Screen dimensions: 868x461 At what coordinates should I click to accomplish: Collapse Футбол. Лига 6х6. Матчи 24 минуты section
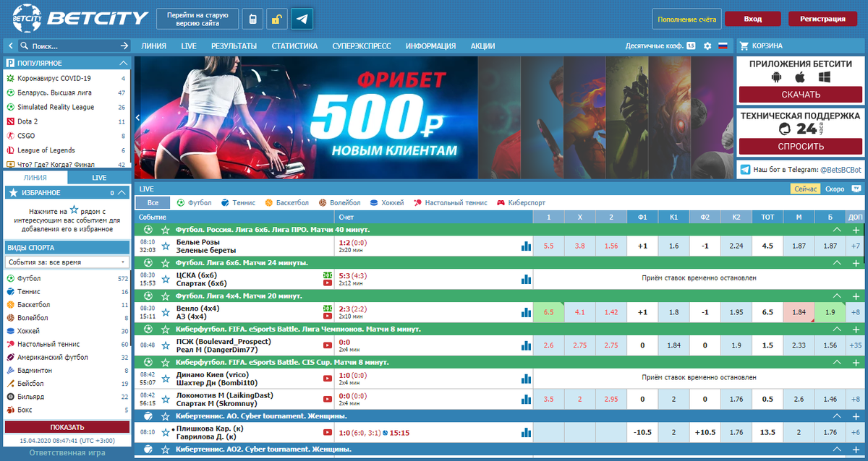(837, 263)
